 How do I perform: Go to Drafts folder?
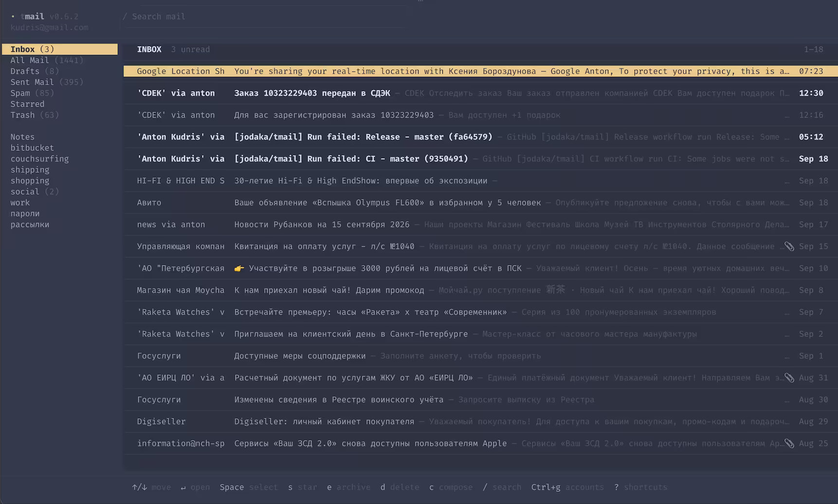click(x=60, y=71)
